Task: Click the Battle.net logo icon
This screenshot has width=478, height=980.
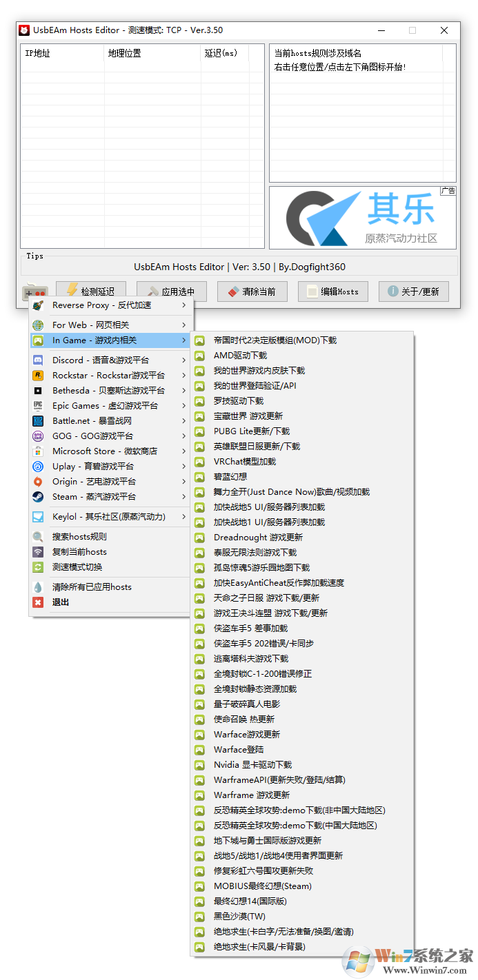Action: [x=38, y=420]
